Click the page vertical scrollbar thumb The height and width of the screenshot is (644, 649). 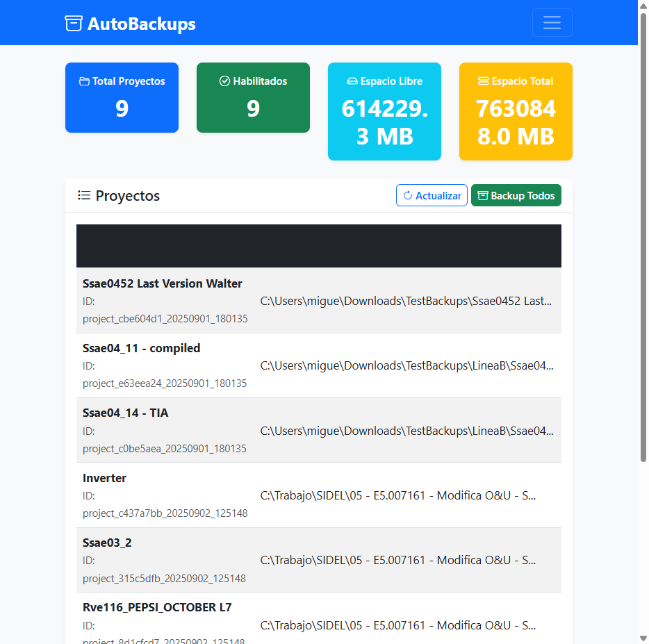point(643,237)
